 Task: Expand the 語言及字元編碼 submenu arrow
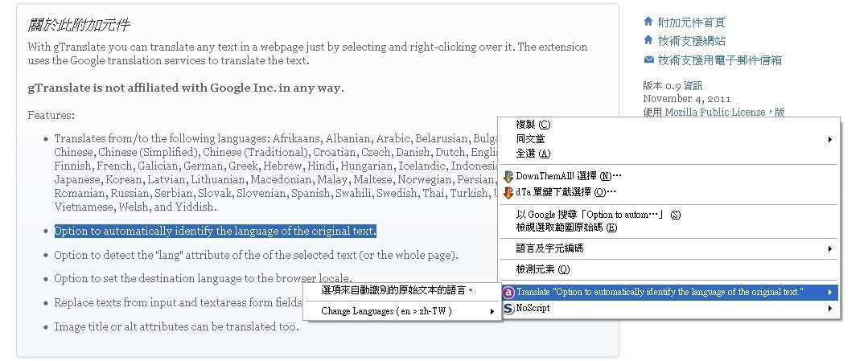830,249
